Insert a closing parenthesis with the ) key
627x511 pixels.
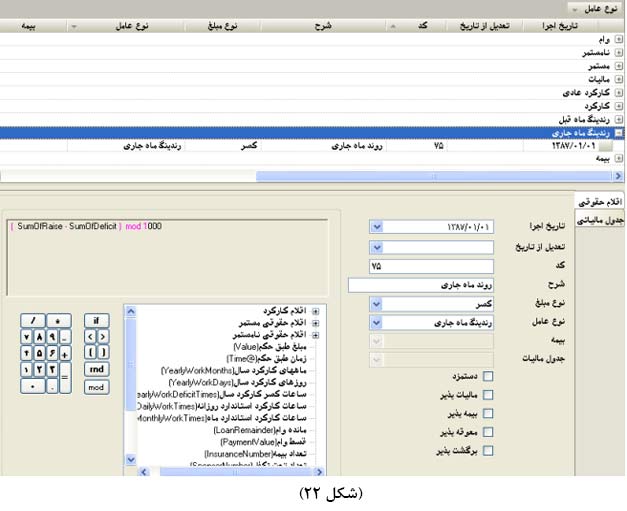click(103, 352)
